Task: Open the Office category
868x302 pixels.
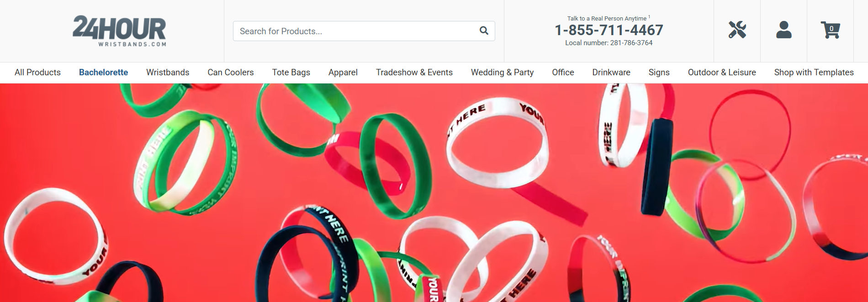Action: click(563, 73)
